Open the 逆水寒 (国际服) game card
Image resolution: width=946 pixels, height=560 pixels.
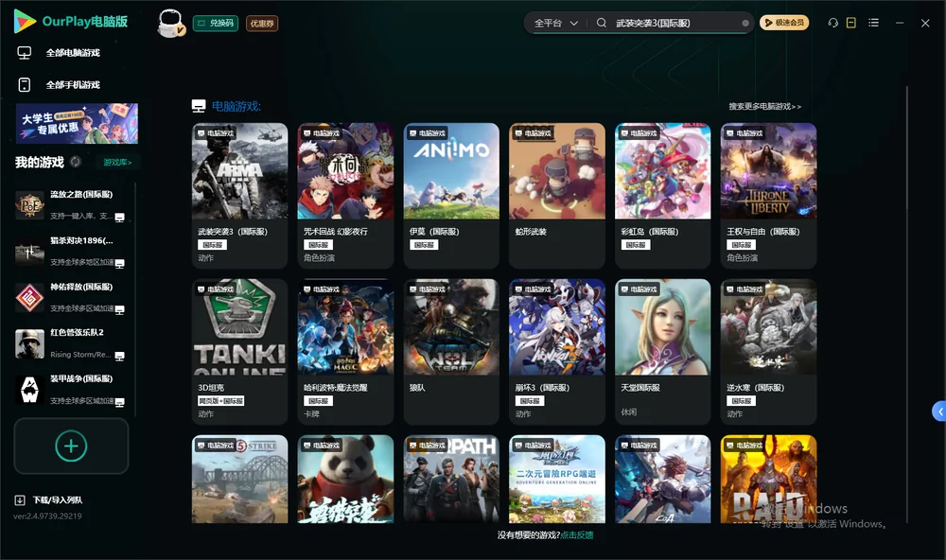click(x=768, y=352)
